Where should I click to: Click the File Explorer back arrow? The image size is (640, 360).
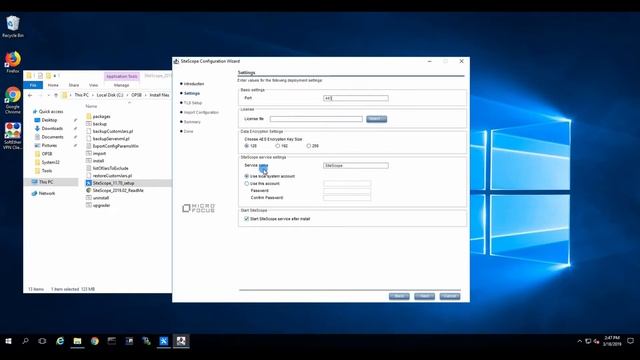30,95
